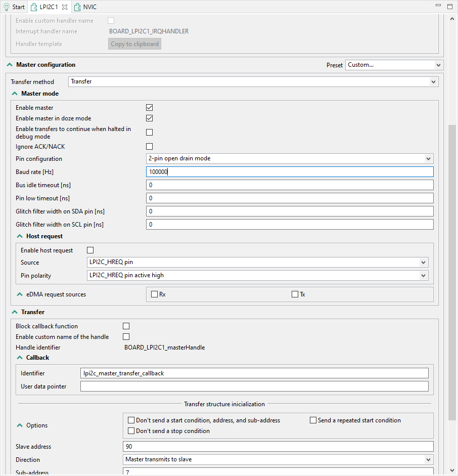Enable Block callback function
Image resolution: width=458 pixels, height=476 pixels.
[126, 326]
